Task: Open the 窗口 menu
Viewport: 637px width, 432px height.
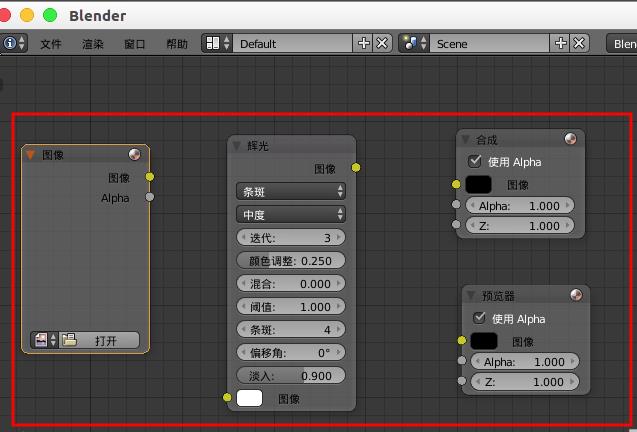Action: 135,44
